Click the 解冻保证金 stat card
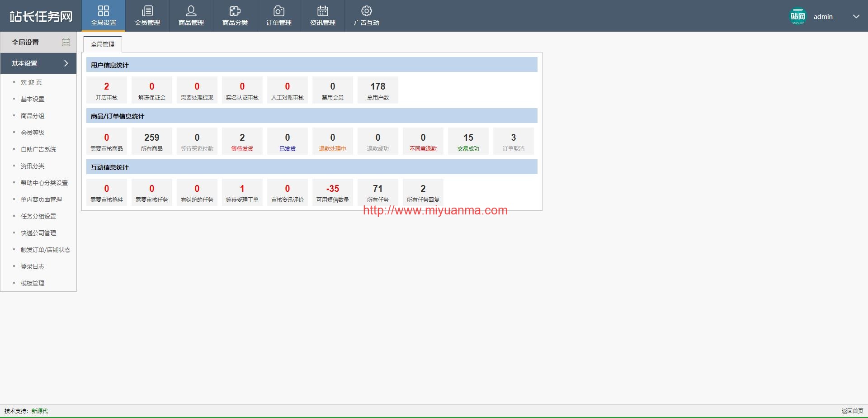 tap(152, 90)
